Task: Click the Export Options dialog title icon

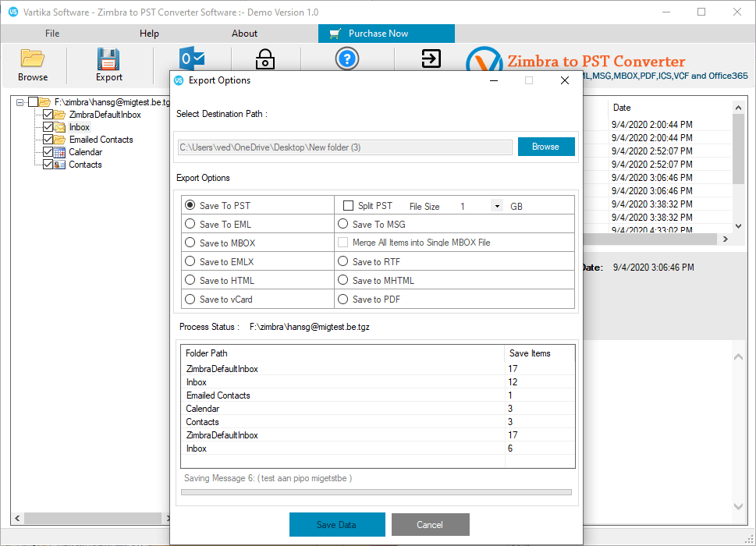Action: click(179, 80)
